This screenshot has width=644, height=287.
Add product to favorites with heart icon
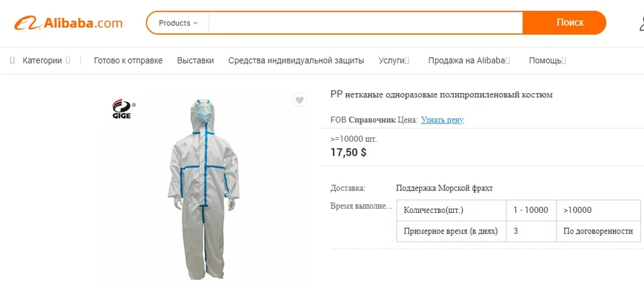(300, 100)
